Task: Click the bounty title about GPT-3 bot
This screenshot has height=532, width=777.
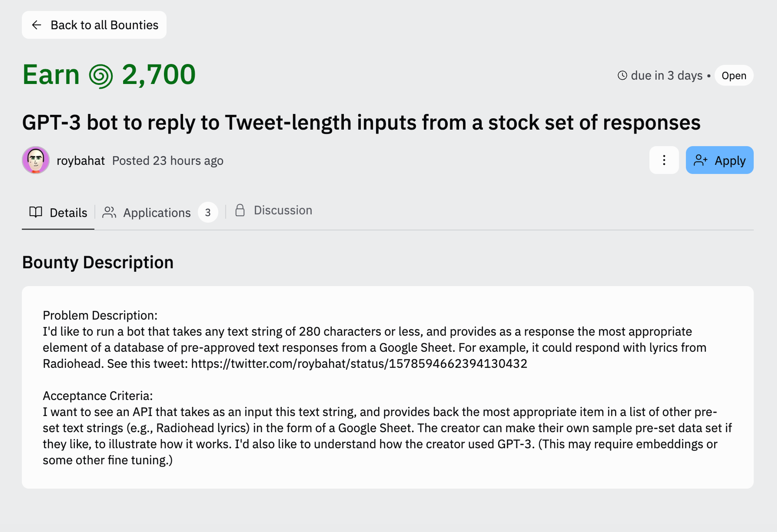Action: [x=361, y=122]
